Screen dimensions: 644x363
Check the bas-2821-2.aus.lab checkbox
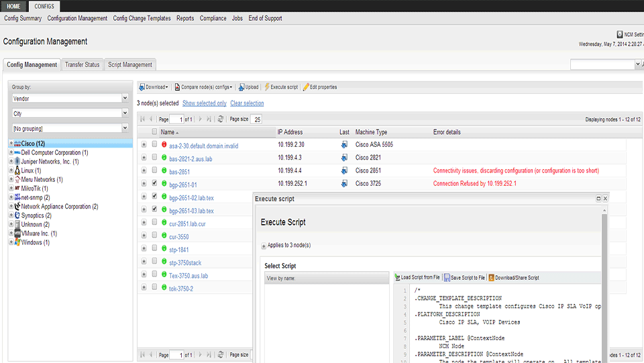[x=154, y=157]
